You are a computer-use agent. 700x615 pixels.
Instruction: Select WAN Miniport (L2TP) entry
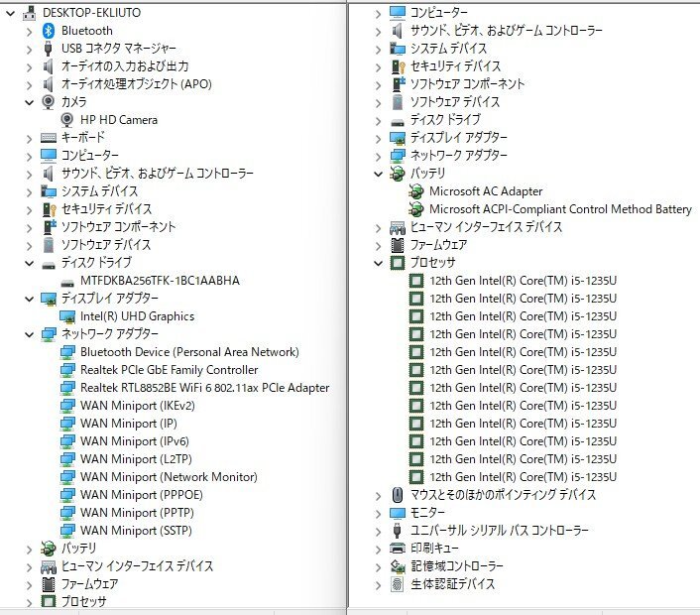coord(136,459)
